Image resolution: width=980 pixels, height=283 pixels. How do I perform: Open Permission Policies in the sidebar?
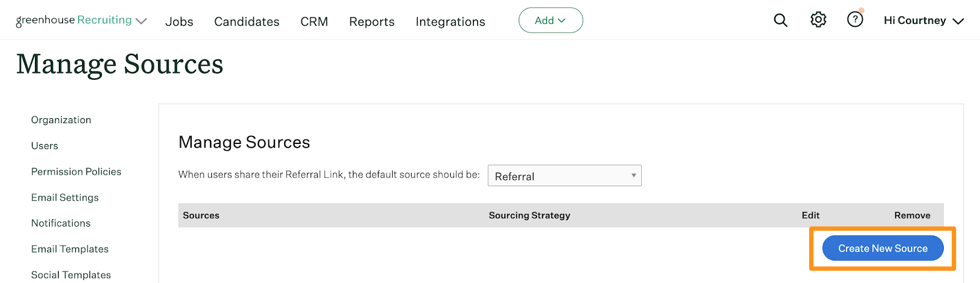pos(76,172)
